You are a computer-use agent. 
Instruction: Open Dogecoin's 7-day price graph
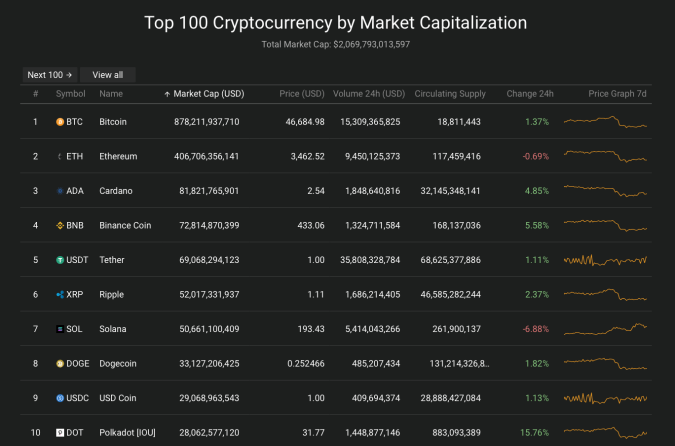pyautogui.click(x=605, y=363)
